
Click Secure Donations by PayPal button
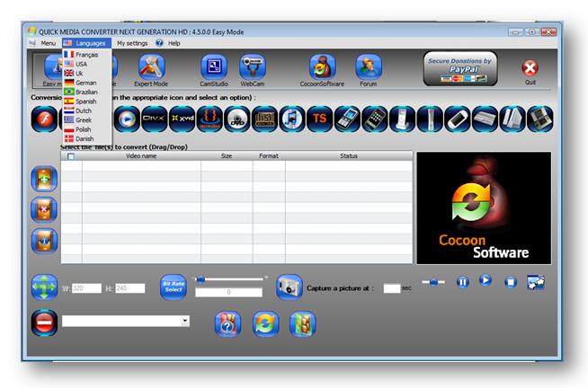pos(460,68)
